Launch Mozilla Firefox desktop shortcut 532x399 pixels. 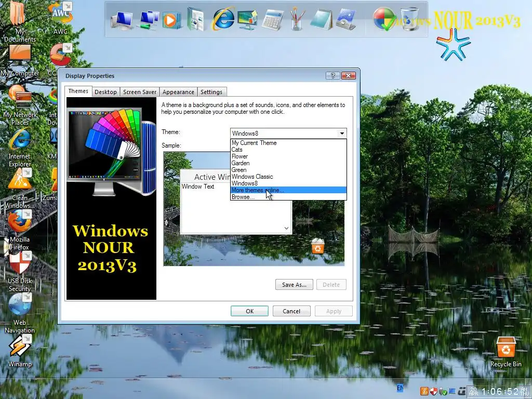coord(20,231)
